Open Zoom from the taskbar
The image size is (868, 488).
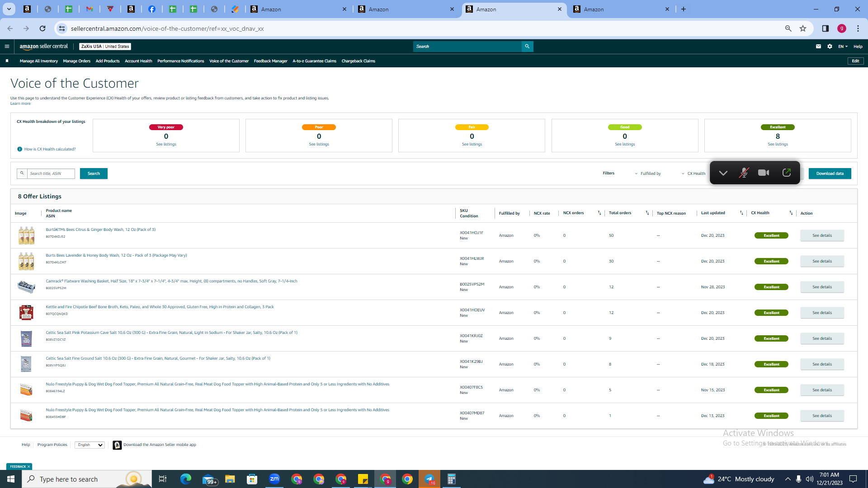[x=274, y=479]
